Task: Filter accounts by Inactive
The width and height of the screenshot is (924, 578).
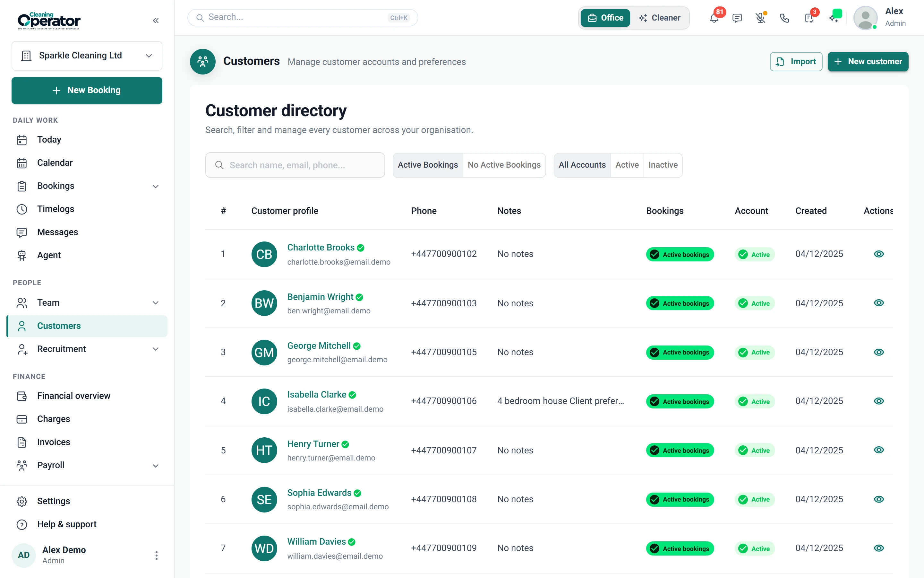Action: 663,165
